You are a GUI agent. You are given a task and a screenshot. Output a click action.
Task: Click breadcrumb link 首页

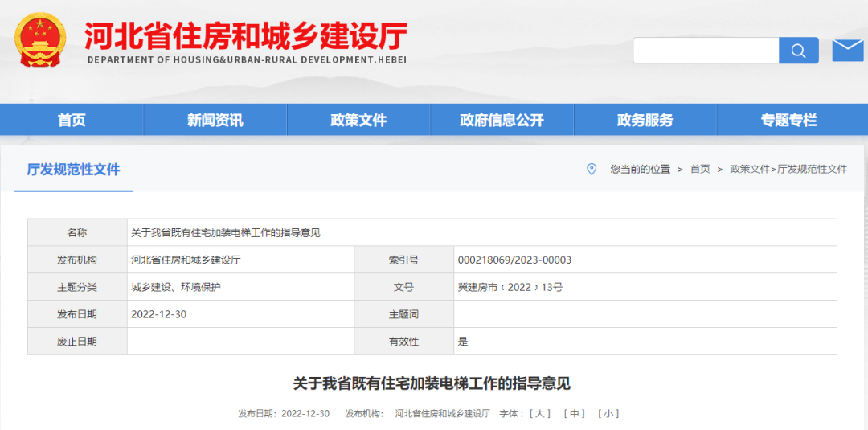point(700,170)
